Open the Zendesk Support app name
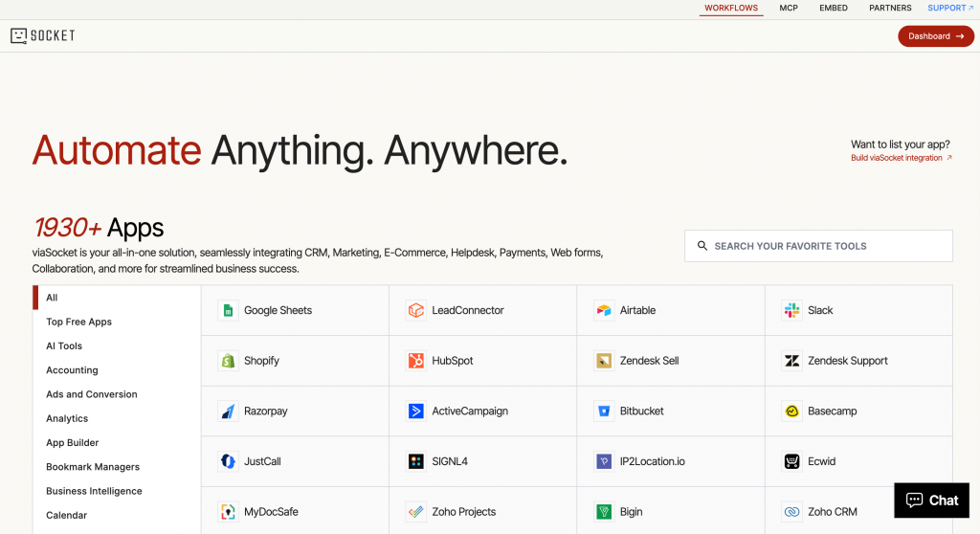 tap(848, 361)
